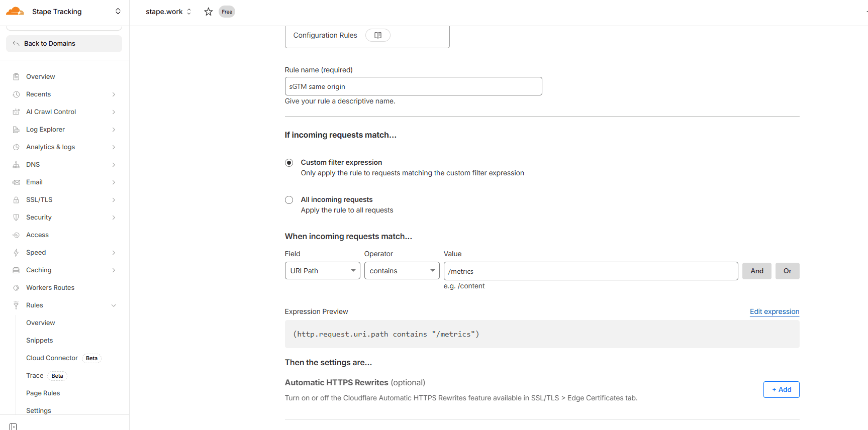This screenshot has height=430, width=868.
Task: Expand the Caching chevron
Action: (x=114, y=270)
